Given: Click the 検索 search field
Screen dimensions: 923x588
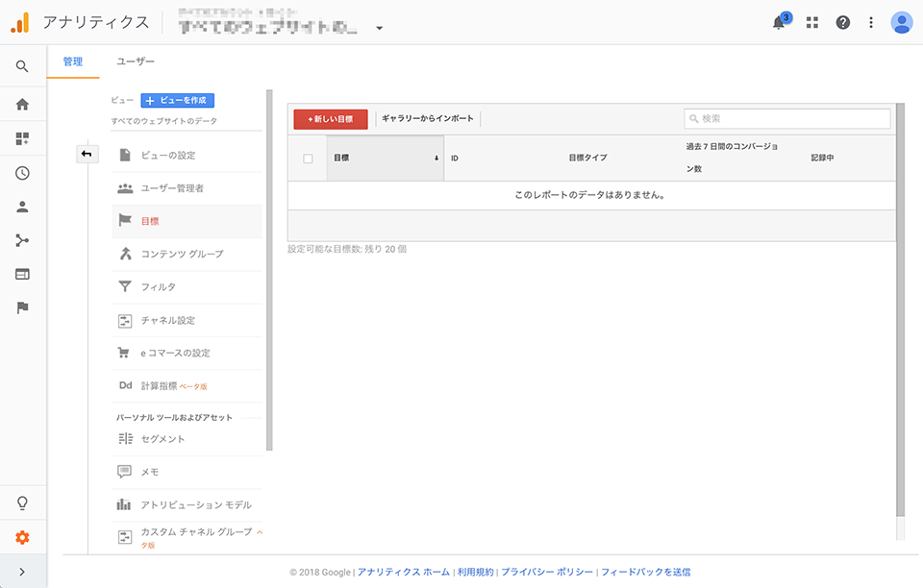Looking at the screenshot, I should (786, 118).
